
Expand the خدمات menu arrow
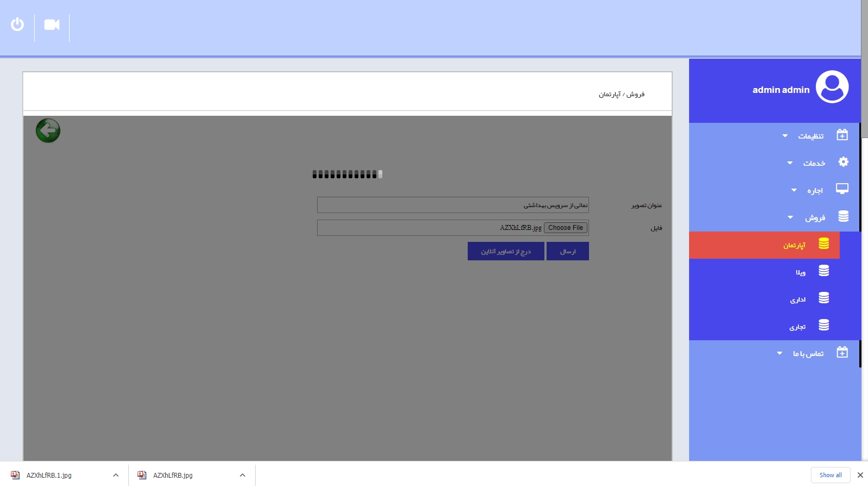pos(790,163)
